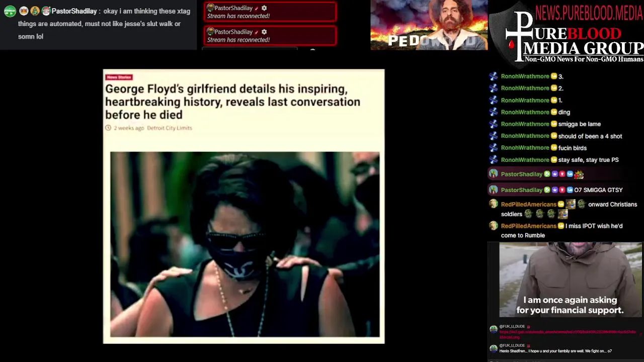
Task: Click the avatar on the 'Henlo Shadfren' message
Action: pos(494,348)
